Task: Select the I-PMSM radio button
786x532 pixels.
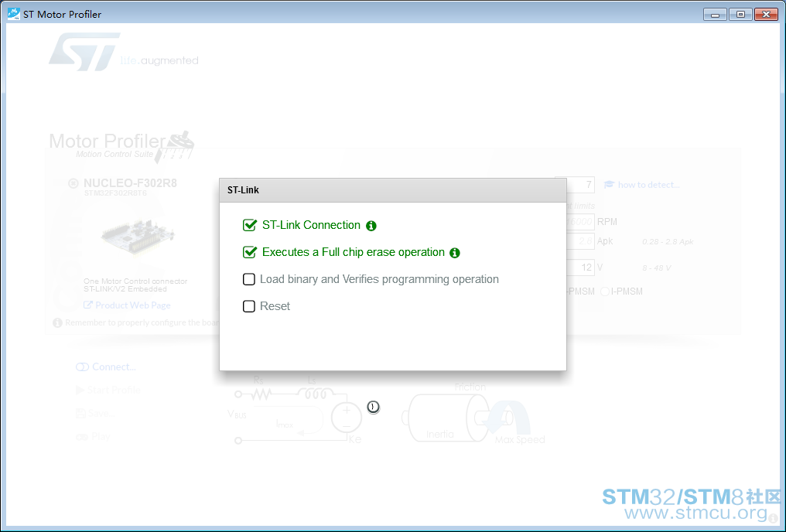Action: (x=605, y=292)
